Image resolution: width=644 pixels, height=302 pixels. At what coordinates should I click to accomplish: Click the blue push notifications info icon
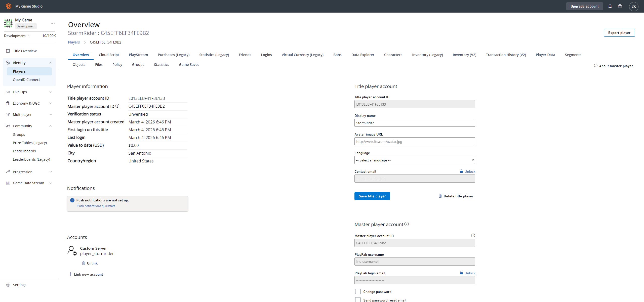(72, 200)
